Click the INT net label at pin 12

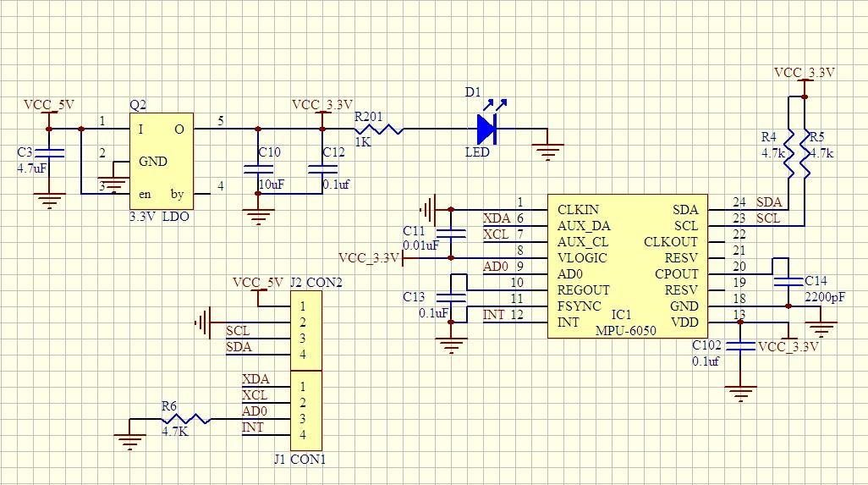(x=494, y=315)
